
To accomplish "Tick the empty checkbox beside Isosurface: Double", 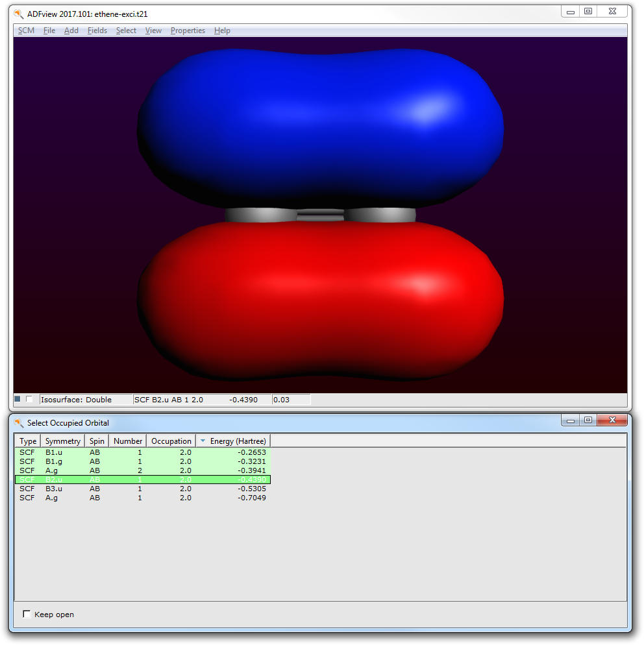I will tap(29, 399).
